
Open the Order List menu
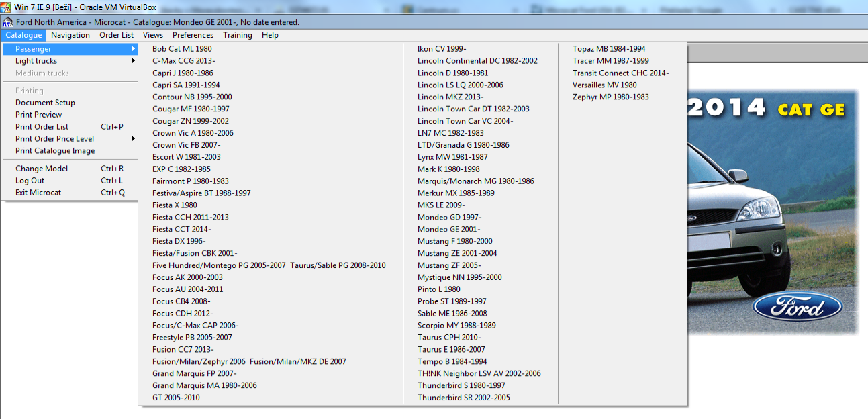click(x=116, y=35)
